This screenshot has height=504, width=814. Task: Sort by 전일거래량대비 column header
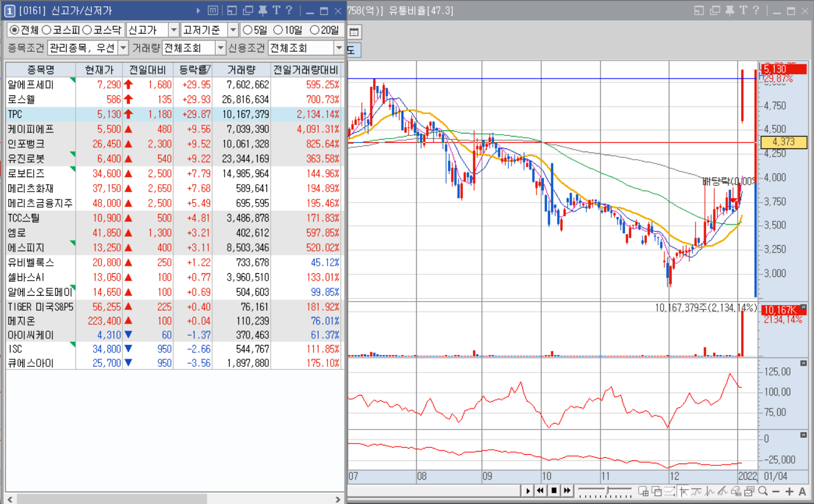point(306,69)
